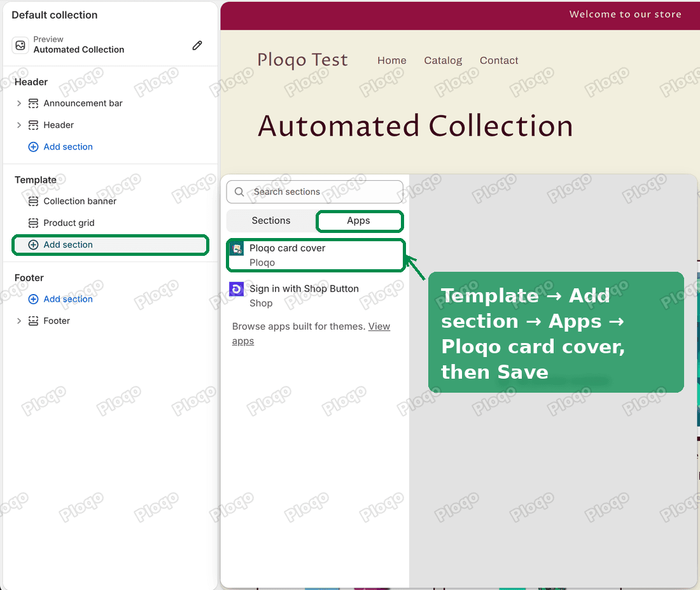Click the Automated Collection preview label

click(78, 50)
